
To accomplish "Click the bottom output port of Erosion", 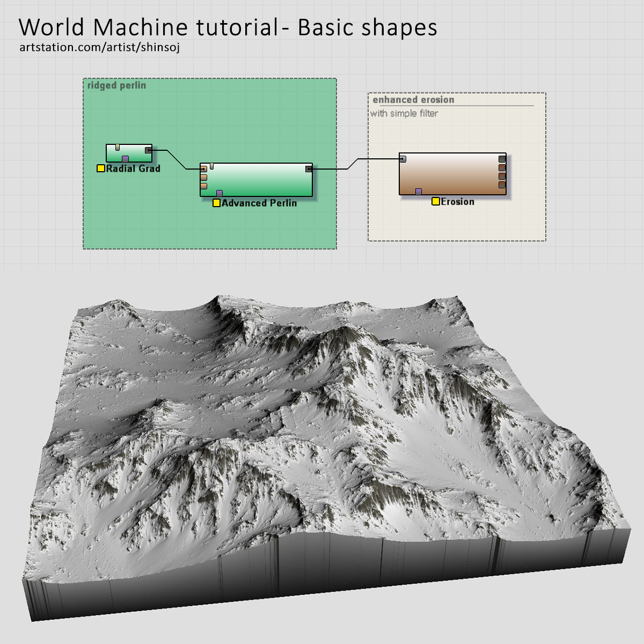I will point(502,185).
